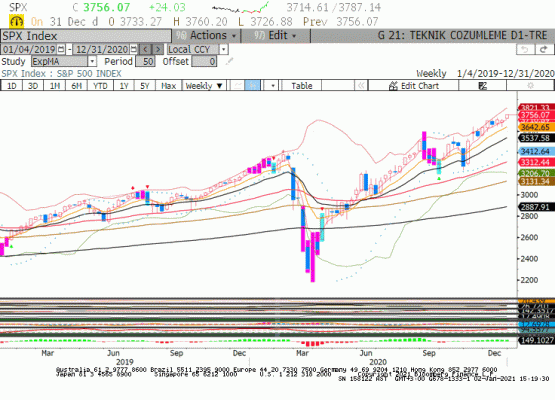The image size is (555, 400).
Task: Click the black 2887.91 axis label
Action: point(536,207)
